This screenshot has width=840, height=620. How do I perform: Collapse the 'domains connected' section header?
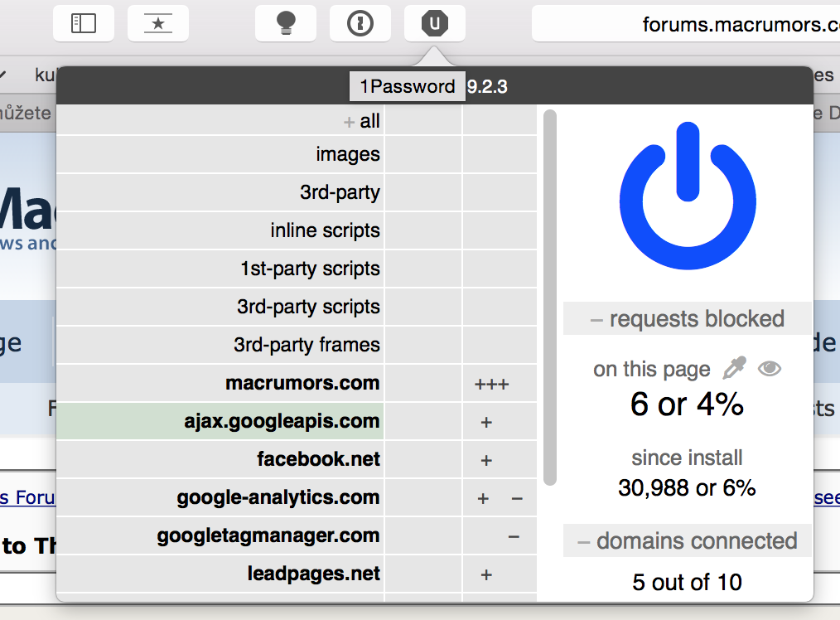pos(688,540)
